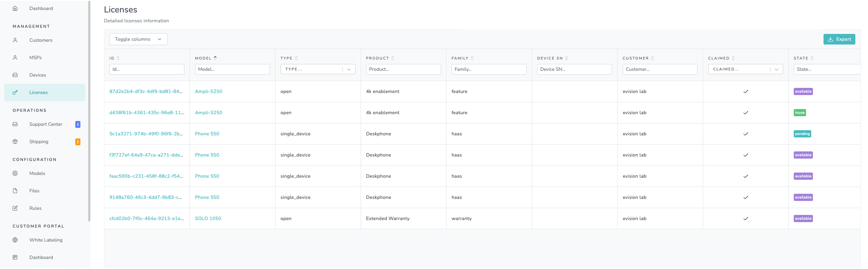The image size is (868, 269).
Task: Expand the Type filter dropdown
Action: [x=349, y=69]
